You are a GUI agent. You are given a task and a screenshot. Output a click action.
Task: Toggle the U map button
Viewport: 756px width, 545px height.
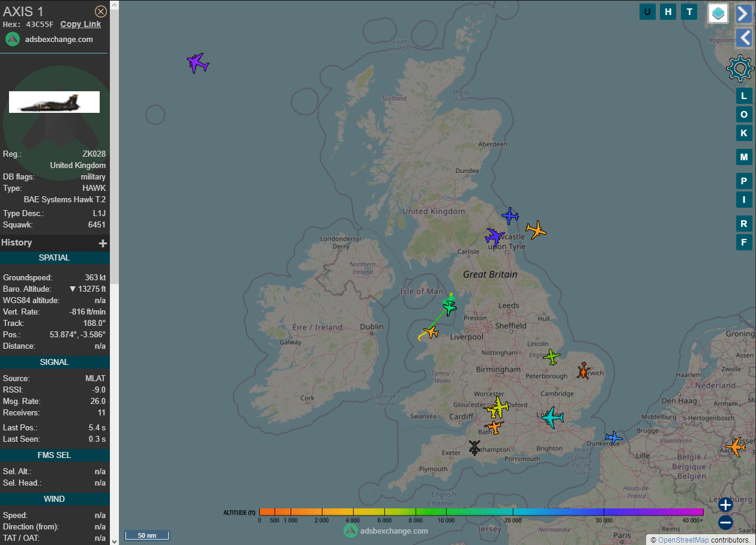click(x=647, y=11)
